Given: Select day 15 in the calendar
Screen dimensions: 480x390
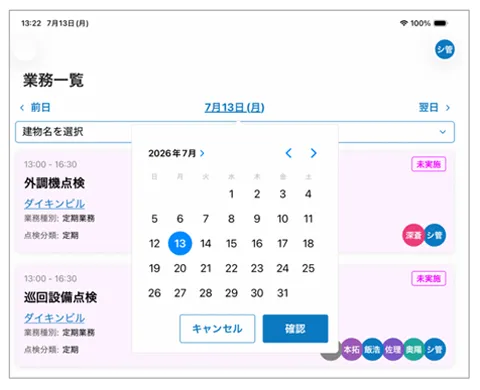Looking at the screenshot, I should (231, 243).
